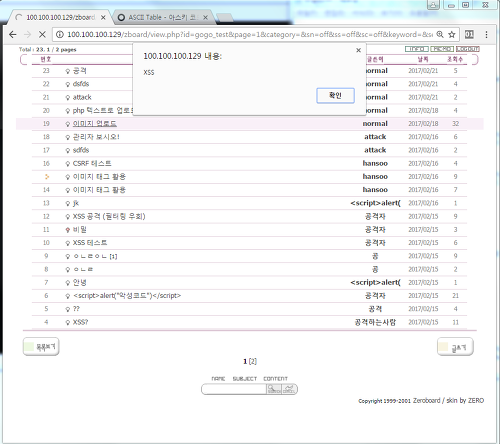Stop page loading with the X button
This screenshot has height=444, width=500.
tap(42, 34)
